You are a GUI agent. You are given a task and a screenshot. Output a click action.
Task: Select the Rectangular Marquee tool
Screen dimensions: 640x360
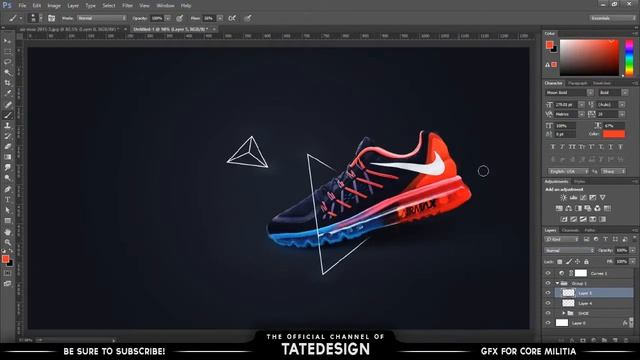pos(7,51)
